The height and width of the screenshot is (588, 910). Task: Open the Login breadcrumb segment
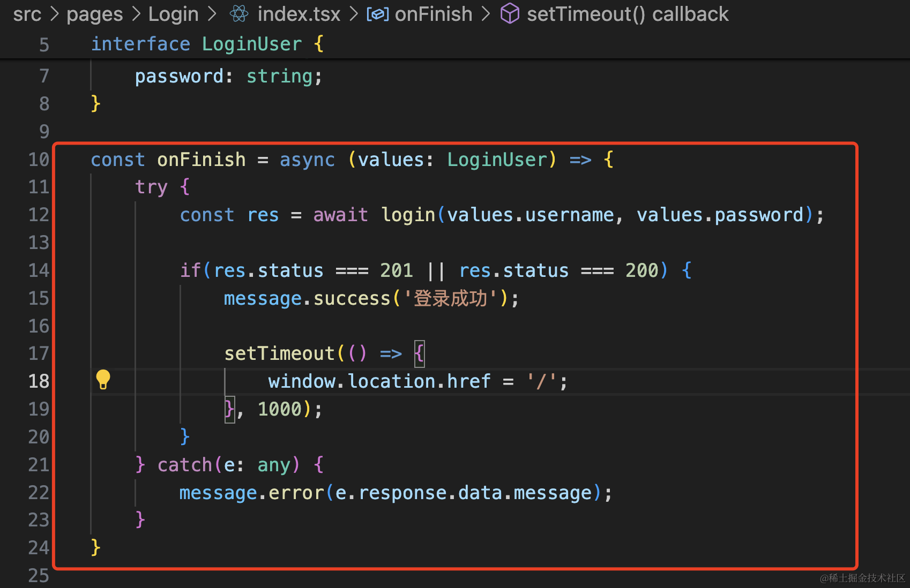click(173, 14)
